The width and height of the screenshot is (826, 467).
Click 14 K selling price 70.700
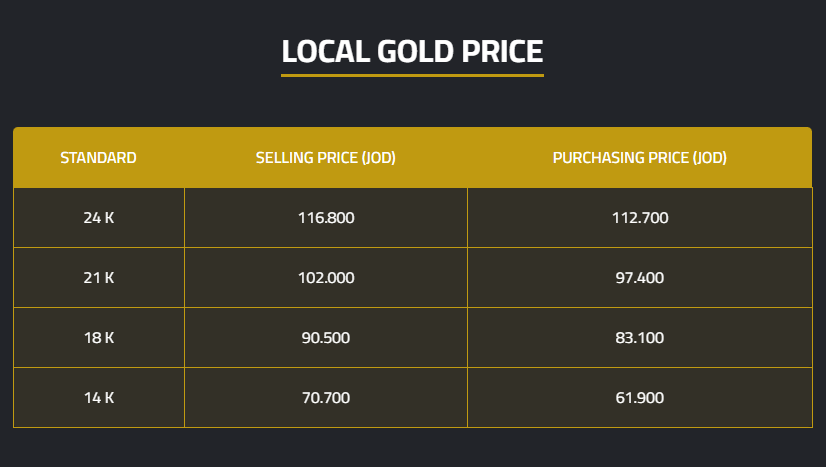[326, 398]
